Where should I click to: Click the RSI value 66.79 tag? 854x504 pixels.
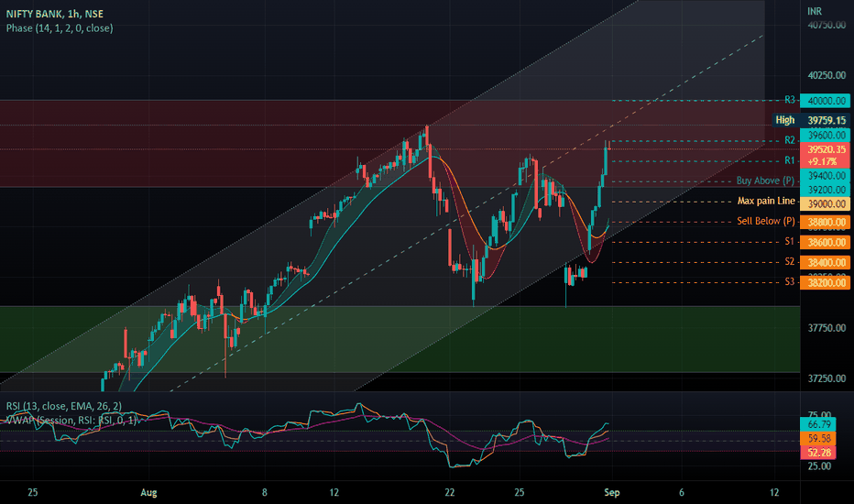pyautogui.click(x=818, y=424)
